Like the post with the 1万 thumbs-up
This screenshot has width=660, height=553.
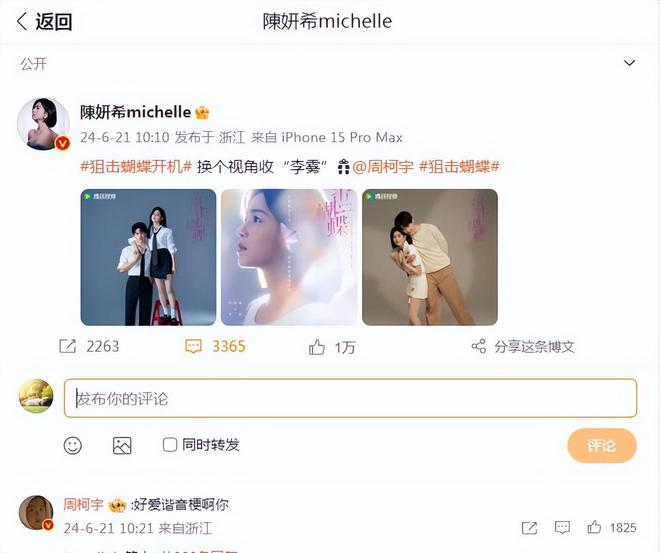(x=317, y=347)
